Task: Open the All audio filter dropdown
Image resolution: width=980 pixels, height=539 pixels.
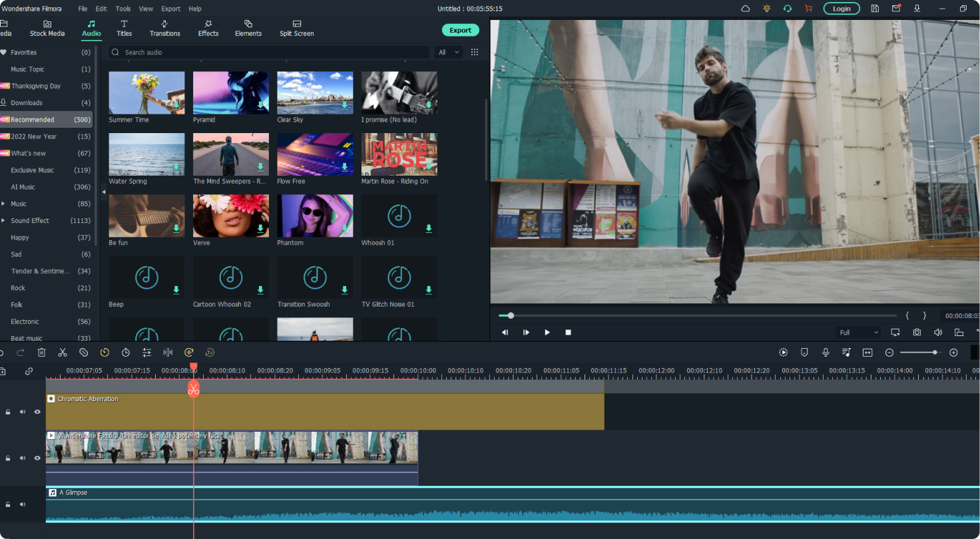Action: 449,52
